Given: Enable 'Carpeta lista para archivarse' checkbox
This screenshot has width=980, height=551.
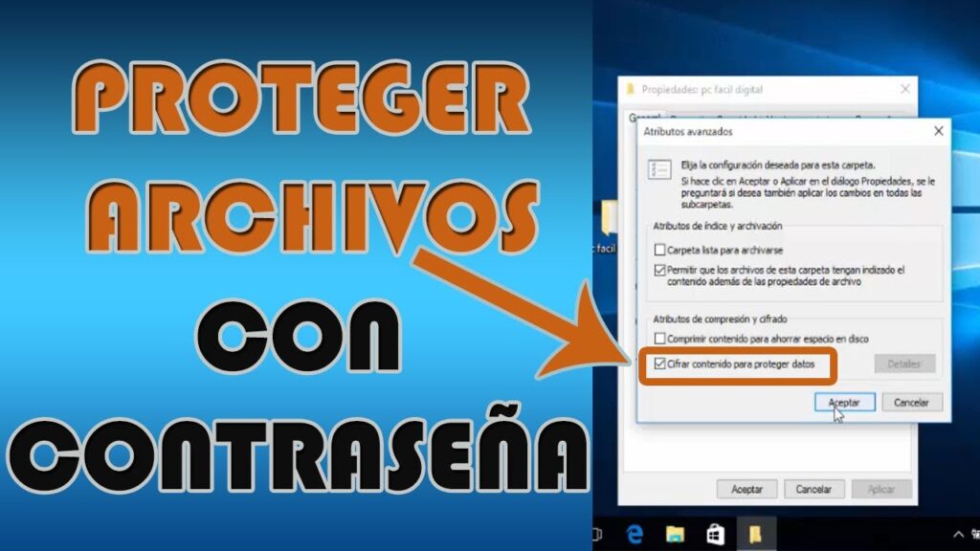Looking at the screenshot, I should tap(659, 250).
